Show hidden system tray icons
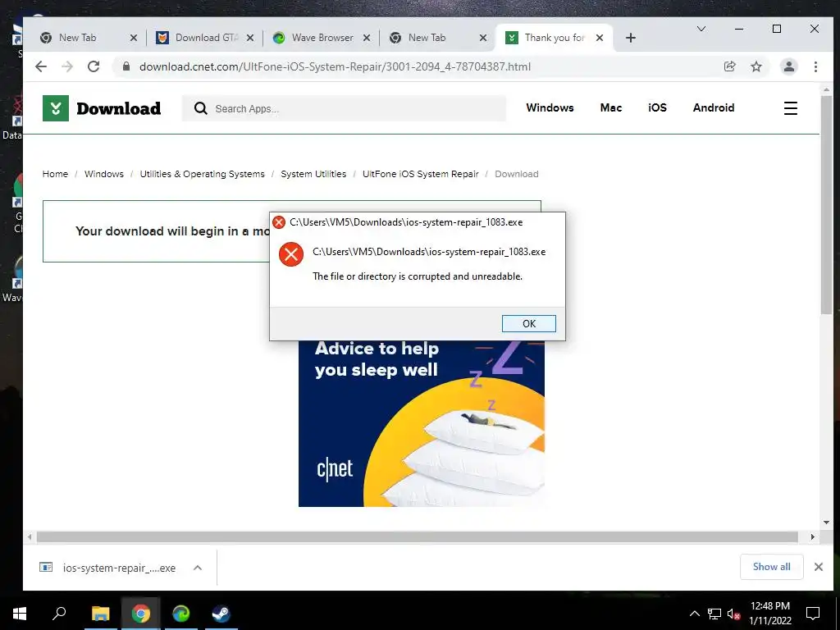This screenshot has width=840, height=630. point(694,614)
